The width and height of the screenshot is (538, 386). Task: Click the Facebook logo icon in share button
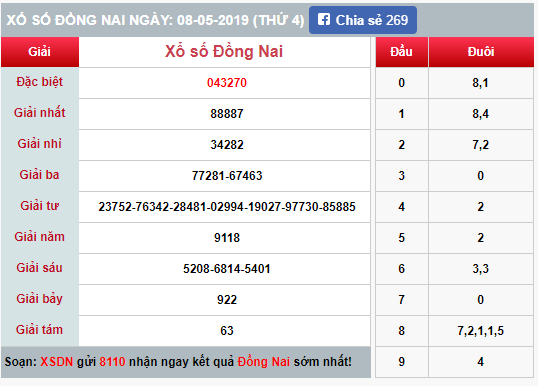pos(324,20)
